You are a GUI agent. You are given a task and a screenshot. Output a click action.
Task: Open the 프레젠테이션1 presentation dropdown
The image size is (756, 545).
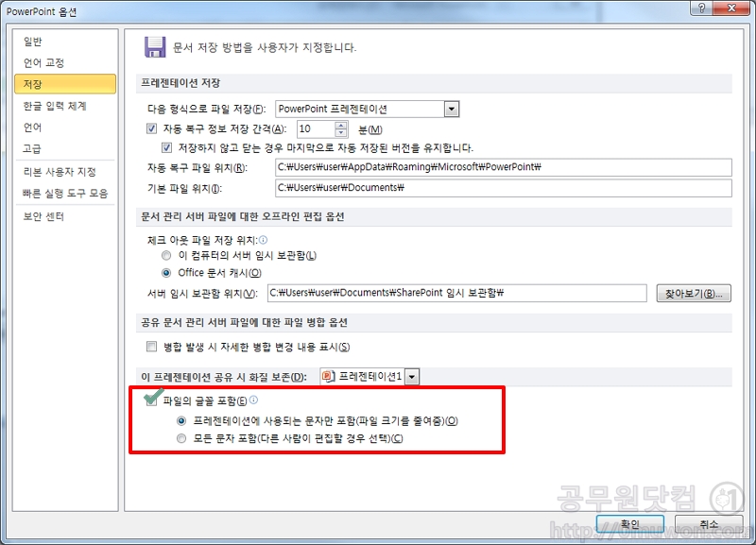pos(412,376)
